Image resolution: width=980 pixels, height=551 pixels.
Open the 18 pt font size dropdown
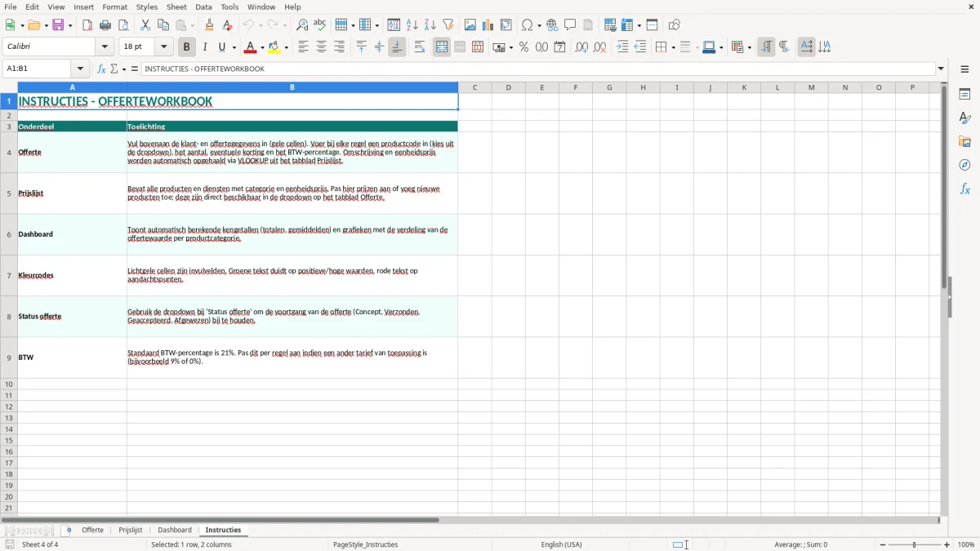click(163, 47)
